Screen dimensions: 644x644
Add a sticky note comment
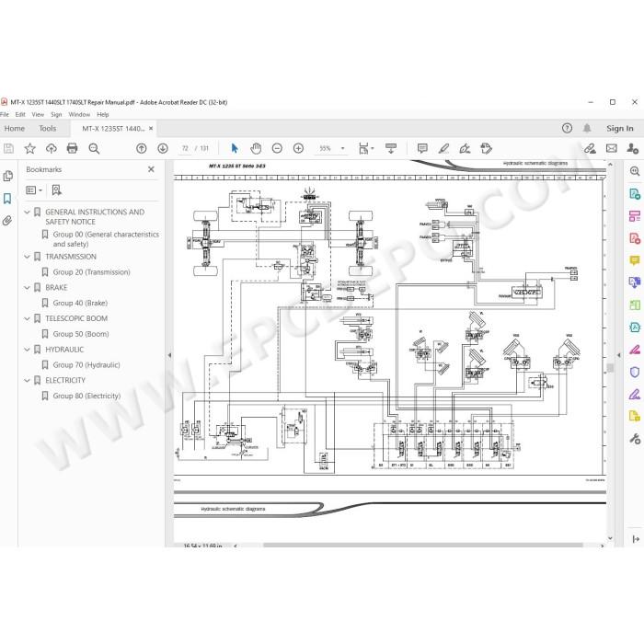click(422, 148)
